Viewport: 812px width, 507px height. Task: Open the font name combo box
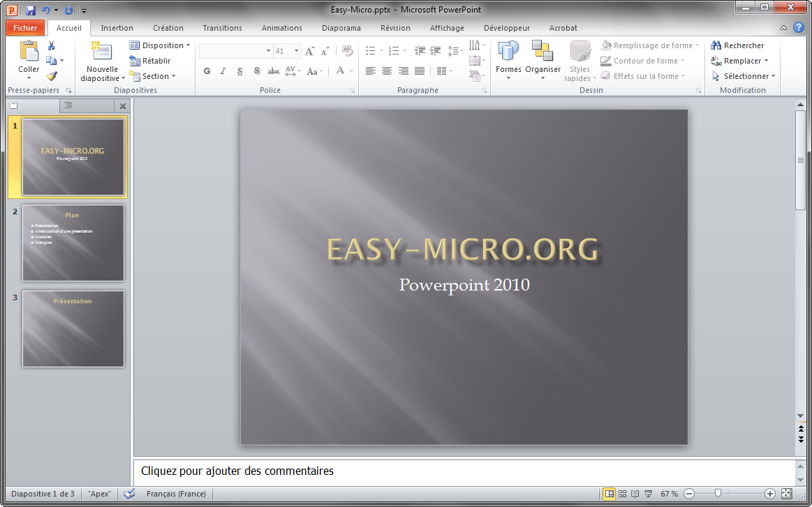[235, 51]
